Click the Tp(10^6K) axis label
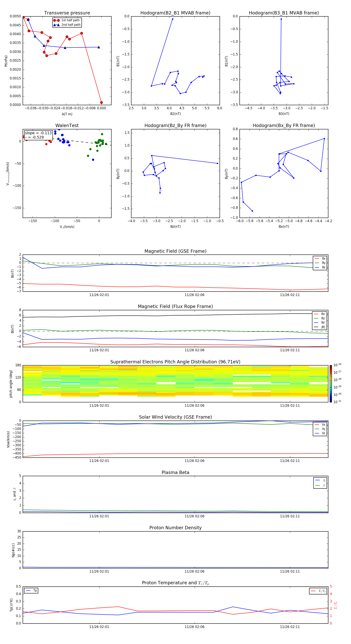The width and height of the screenshot is (351, 644). (12, 605)
